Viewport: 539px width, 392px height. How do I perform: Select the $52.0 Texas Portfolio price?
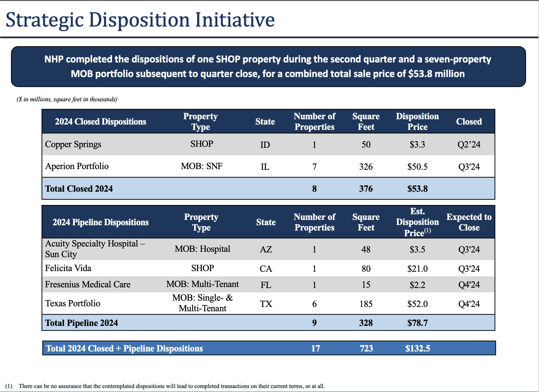coord(417,304)
